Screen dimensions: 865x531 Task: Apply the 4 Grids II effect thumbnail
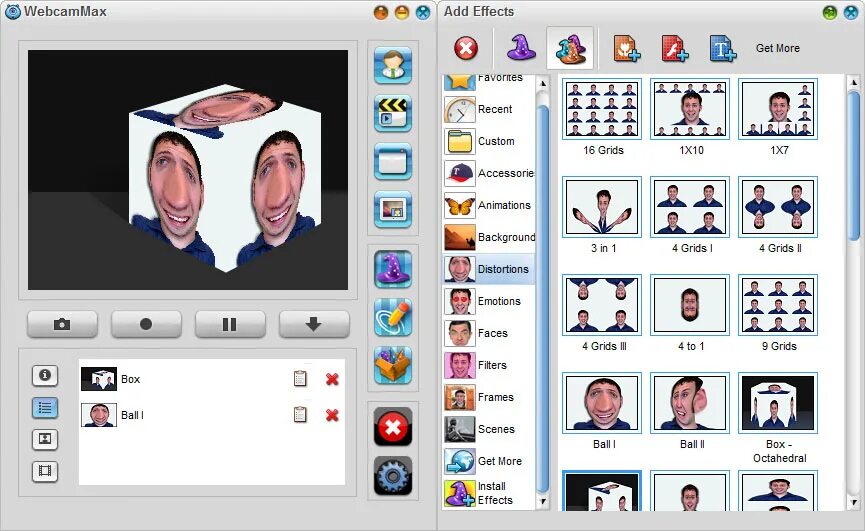click(778, 207)
